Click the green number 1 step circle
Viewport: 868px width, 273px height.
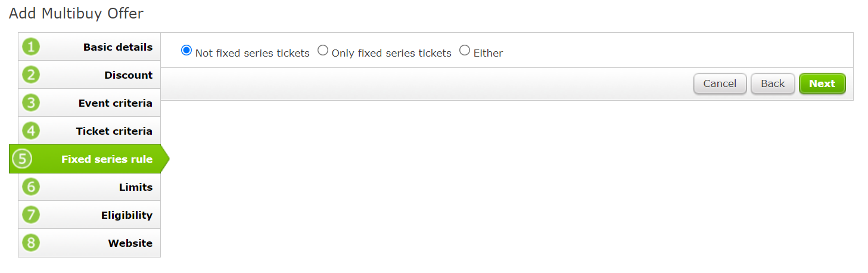(31, 46)
